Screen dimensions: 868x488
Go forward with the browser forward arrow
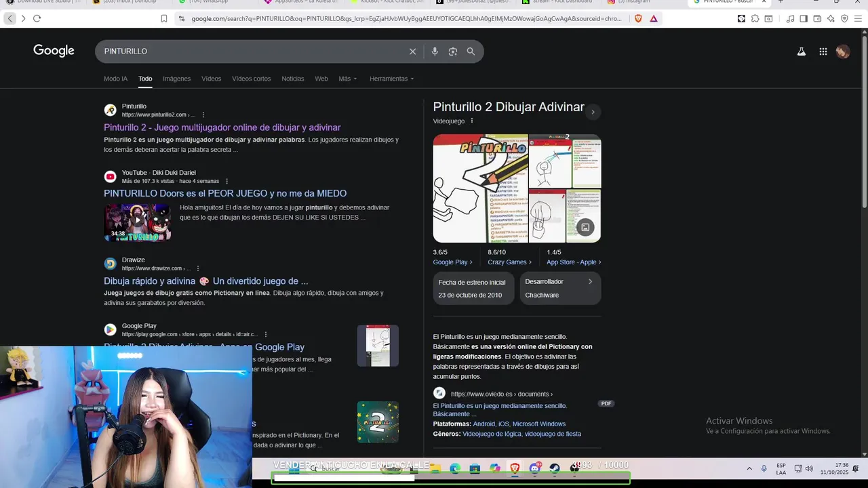click(x=23, y=18)
